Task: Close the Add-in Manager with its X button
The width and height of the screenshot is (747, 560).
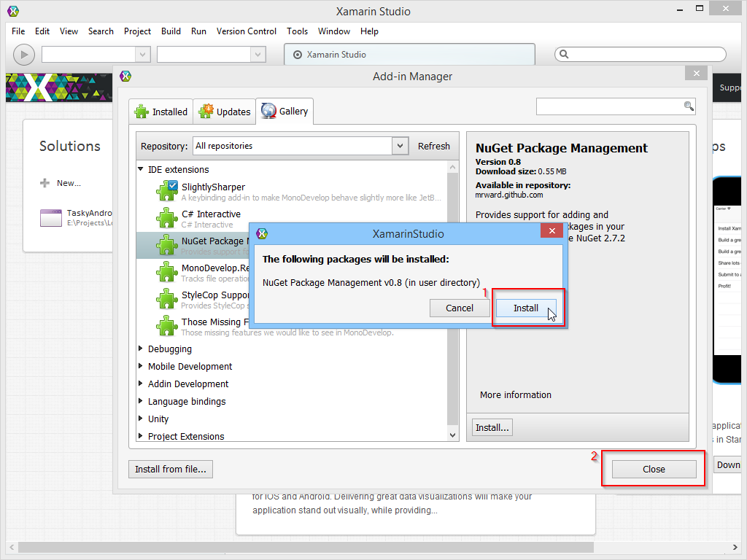Action: 697,73
